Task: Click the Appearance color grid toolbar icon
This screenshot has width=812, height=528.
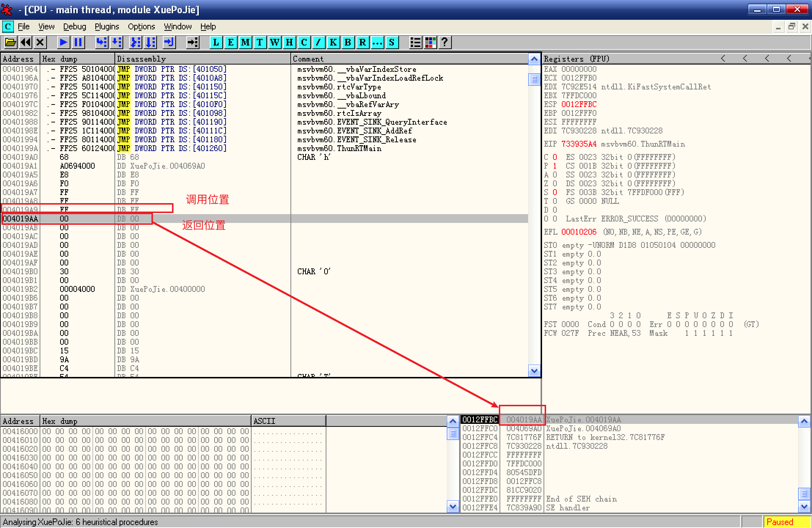Action: click(430, 43)
